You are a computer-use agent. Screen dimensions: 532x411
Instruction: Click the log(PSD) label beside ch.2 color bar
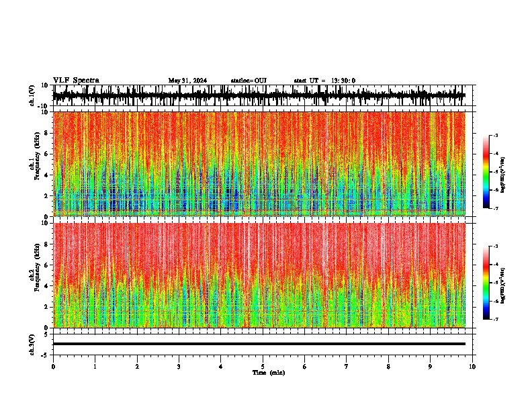503,285
